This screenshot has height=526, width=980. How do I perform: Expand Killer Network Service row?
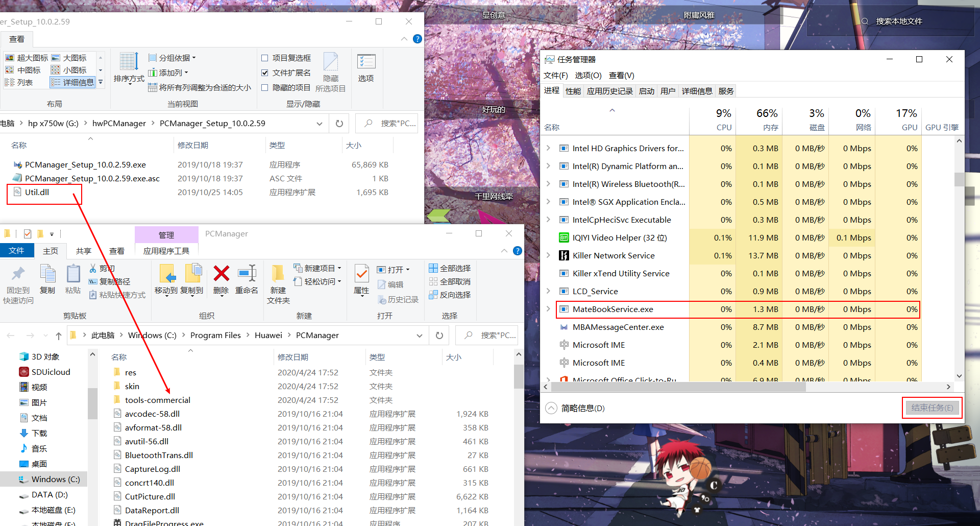[x=548, y=255]
